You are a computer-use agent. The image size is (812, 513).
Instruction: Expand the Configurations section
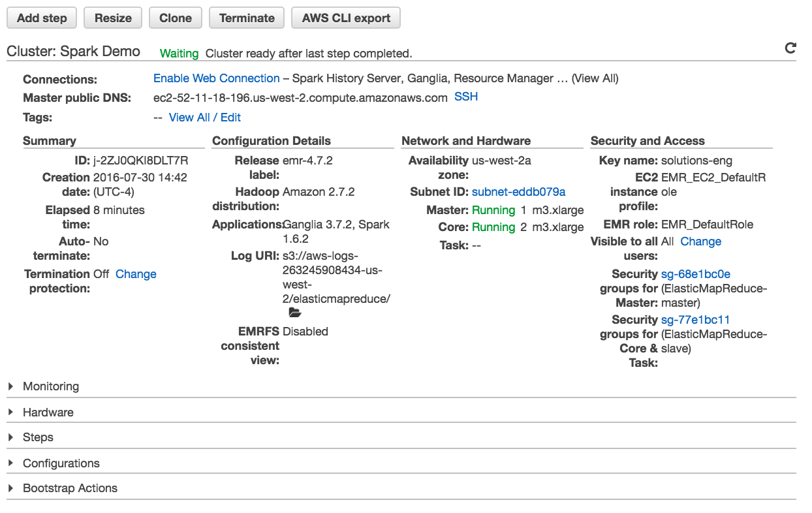61,463
